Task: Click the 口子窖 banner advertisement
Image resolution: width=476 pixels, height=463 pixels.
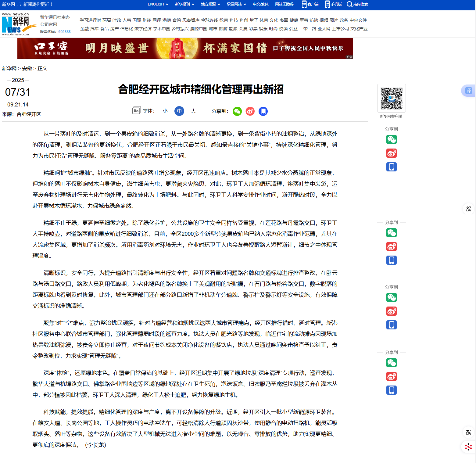Action: [185, 48]
